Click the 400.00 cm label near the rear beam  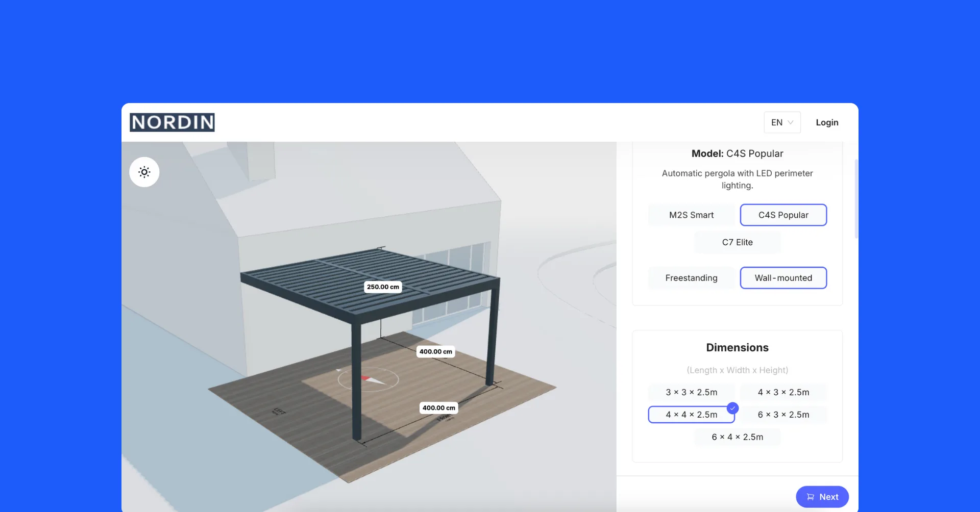tap(435, 351)
